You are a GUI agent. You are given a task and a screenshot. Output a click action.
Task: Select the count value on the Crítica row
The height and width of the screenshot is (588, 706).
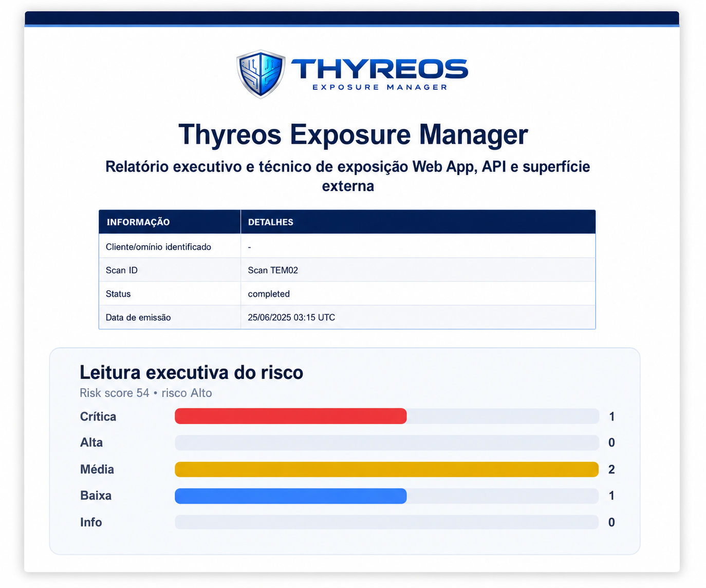point(611,416)
